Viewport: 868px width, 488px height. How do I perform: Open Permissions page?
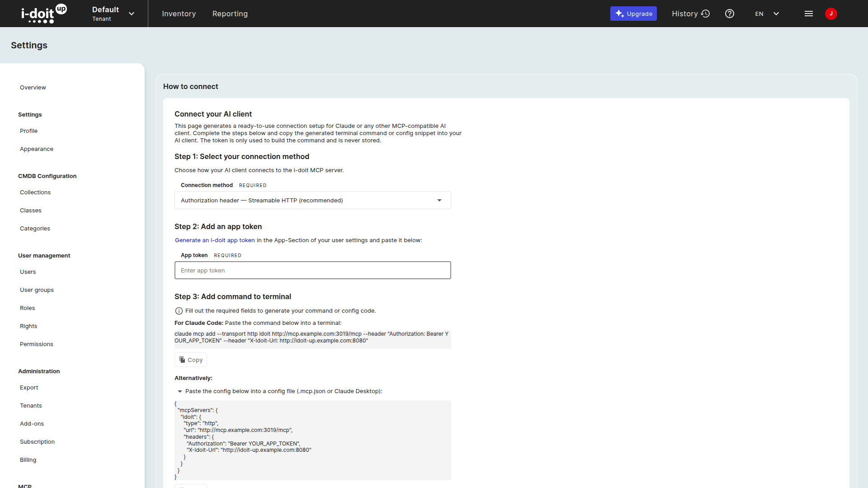37,344
